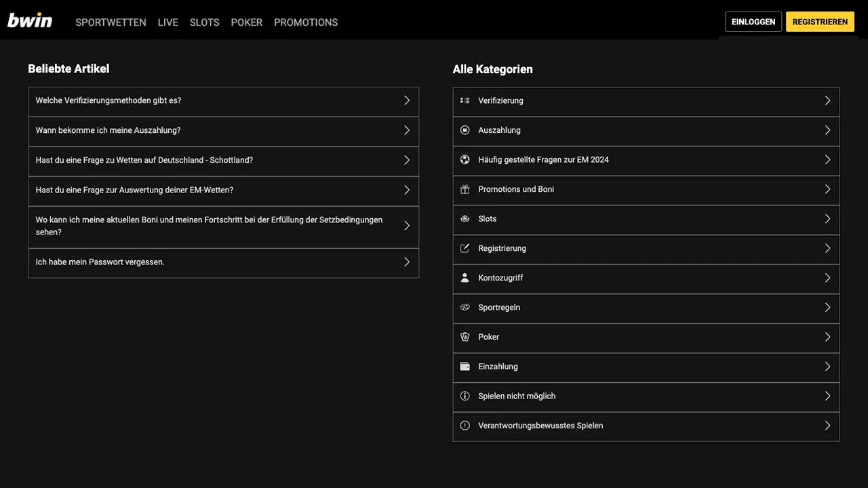Image resolution: width=868 pixels, height=488 pixels.
Task: Expand chevron for Verifizierungsmethoden article
Action: pos(407,100)
